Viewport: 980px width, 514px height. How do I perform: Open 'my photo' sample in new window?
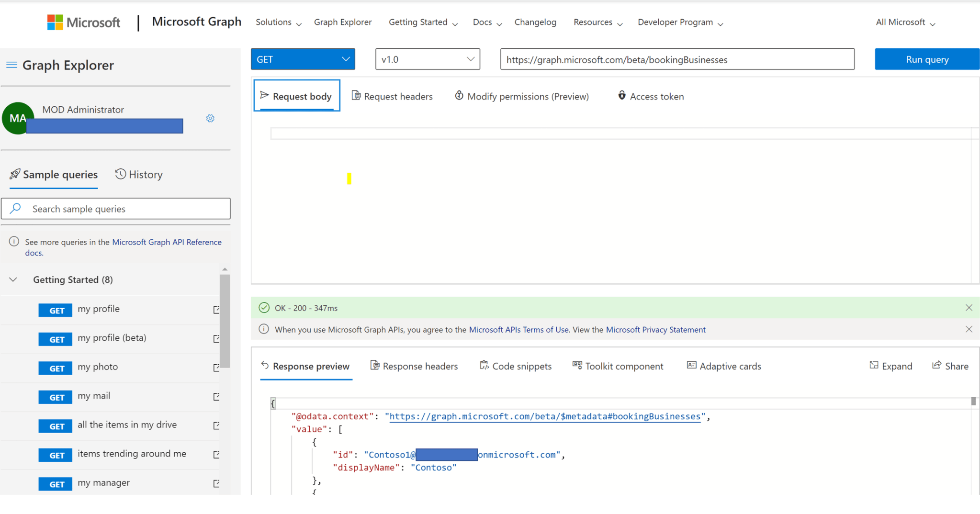tap(217, 368)
